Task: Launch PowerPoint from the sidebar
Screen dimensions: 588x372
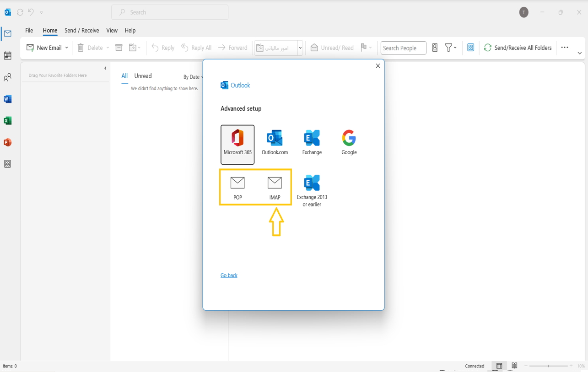Action: click(8, 142)
